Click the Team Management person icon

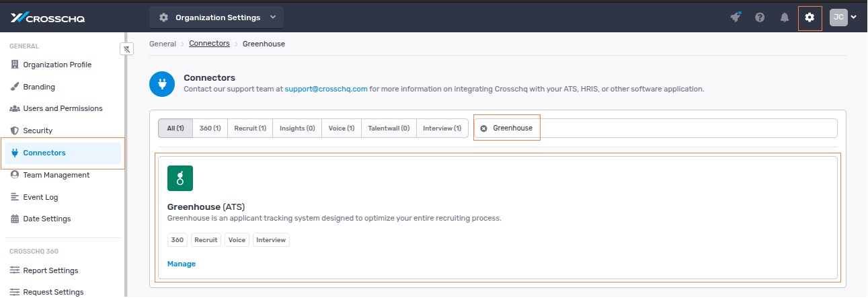[15, 175]
